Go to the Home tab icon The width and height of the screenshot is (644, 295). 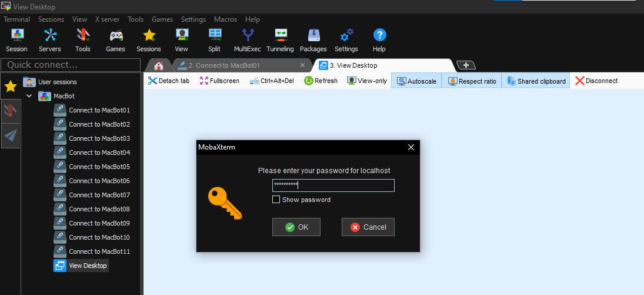158,65
